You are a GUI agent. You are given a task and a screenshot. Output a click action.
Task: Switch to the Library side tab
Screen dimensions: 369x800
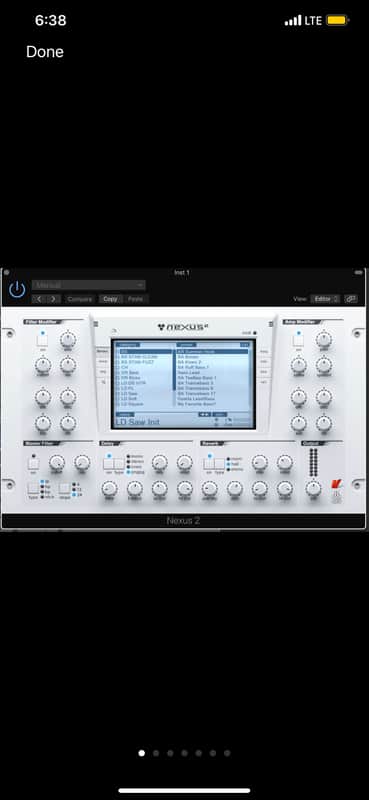point(102,351)
